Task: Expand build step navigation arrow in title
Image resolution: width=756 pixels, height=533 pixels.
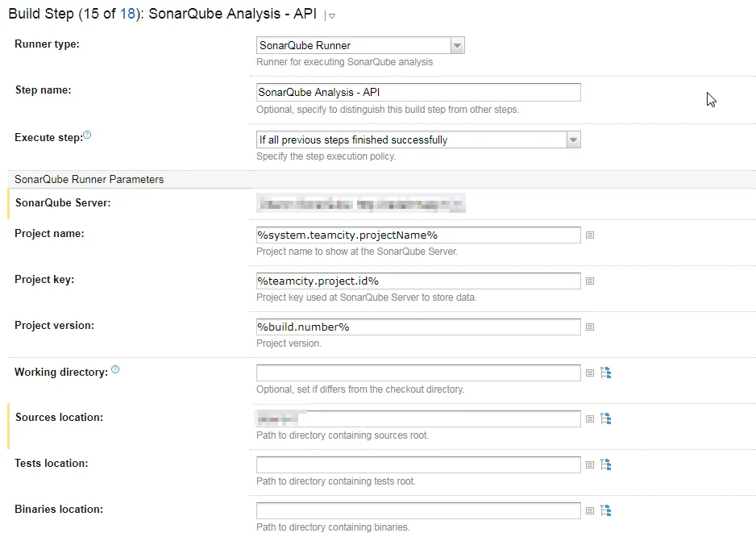Action: coord(332,16)
